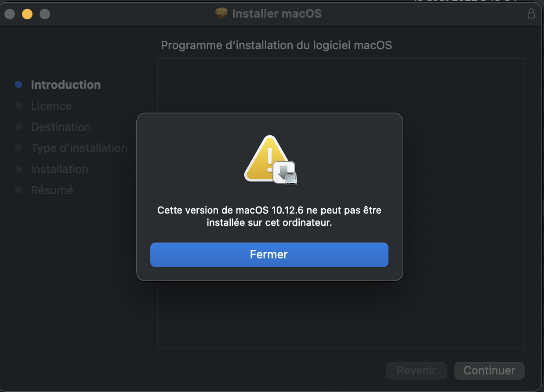Click the gray bullet beside Résumé
544x392 pixels.
(x=18, y=190)
